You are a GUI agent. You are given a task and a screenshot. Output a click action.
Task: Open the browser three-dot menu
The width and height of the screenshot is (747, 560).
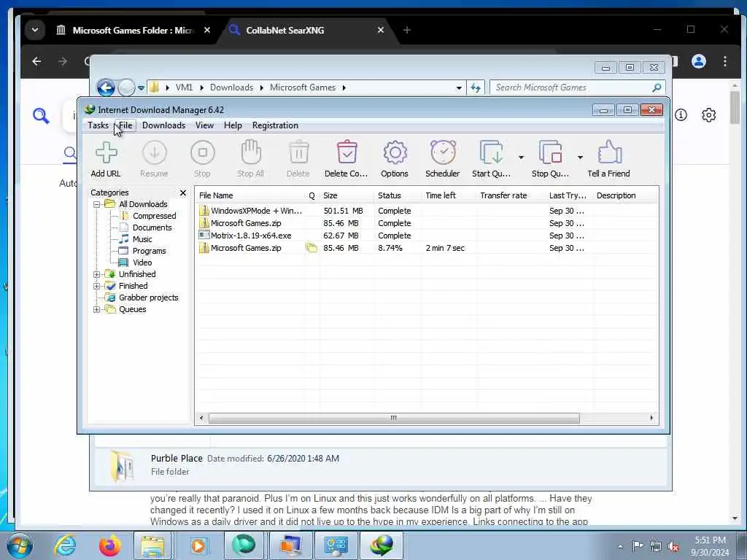pyautogui.click(x=724, y=61)
